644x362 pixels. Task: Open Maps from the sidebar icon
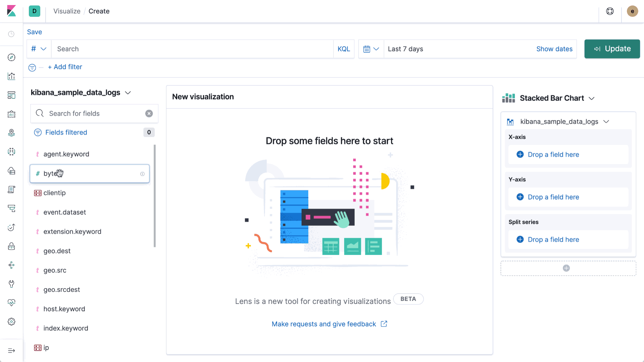coord(11,133)
